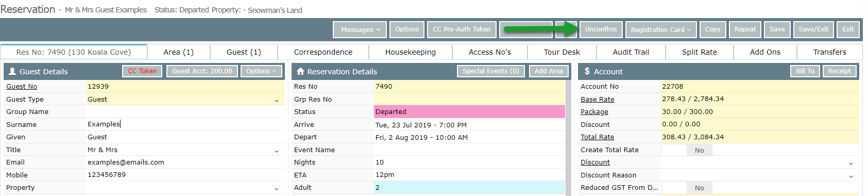Open the Guest Type dropdown
The height and width of the screenshot is (196, 868).
(x=185, y=99)
